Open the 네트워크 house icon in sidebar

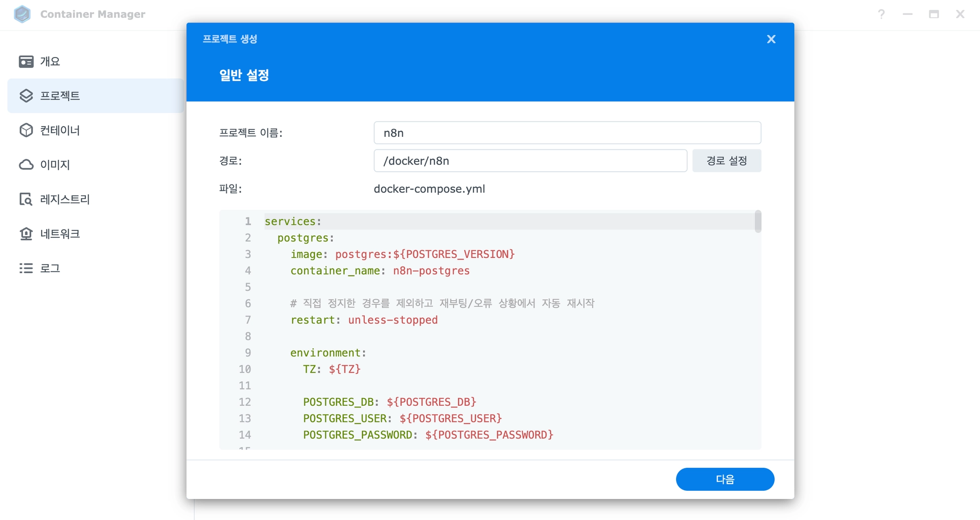pyautogui.click(x=26, y=233)
